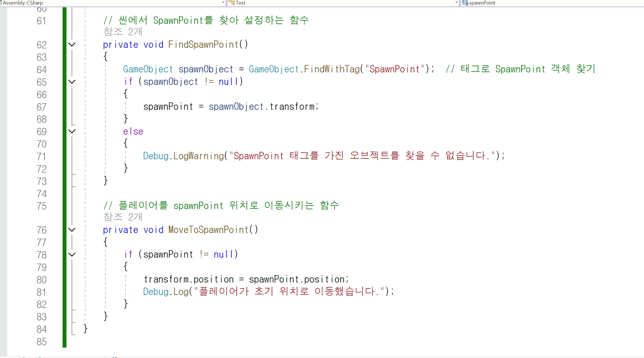The image size is (644, 358).
Task: Click the FindSpawnPoint method name
Action: (203, 44)
